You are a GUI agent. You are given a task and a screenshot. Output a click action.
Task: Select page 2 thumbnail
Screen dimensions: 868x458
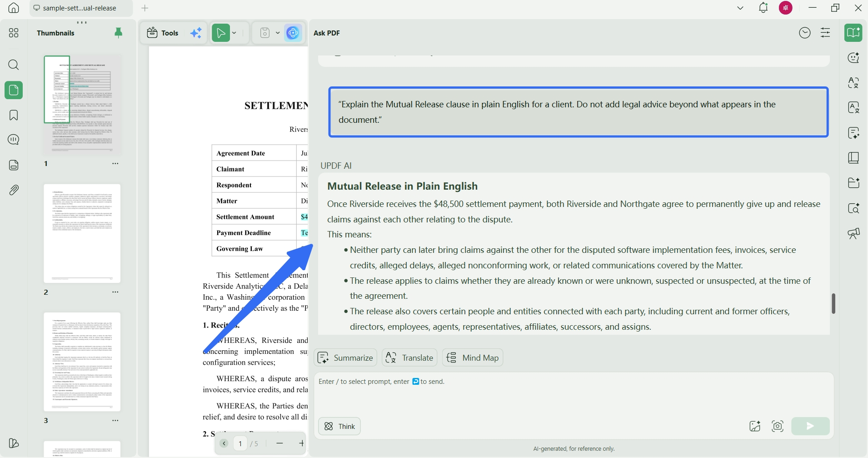coord(82,233)
